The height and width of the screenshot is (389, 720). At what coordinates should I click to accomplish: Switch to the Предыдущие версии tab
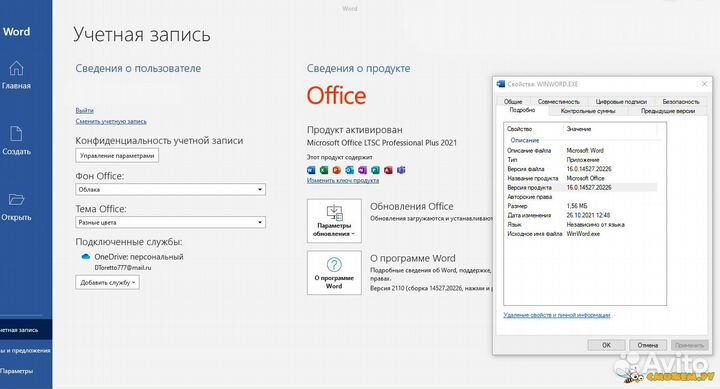[668, 111]
